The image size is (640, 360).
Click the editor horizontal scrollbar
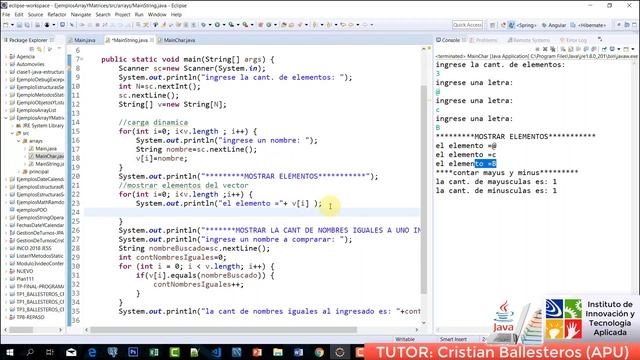click(x=224, y=330)
